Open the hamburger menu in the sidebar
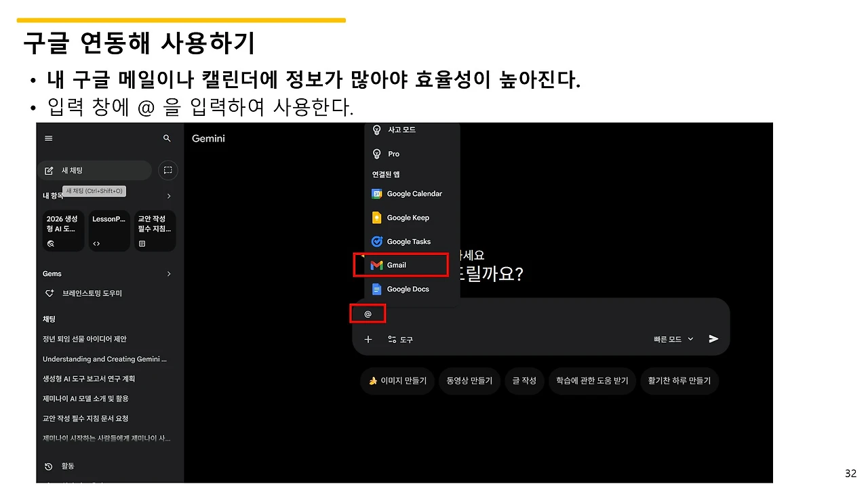This screenshot has width=868, height=488. [48, 138]
